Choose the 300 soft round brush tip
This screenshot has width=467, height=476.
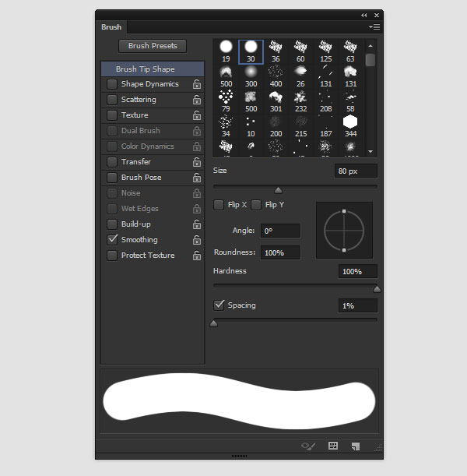pyautogui.click(x=251, y=76)
